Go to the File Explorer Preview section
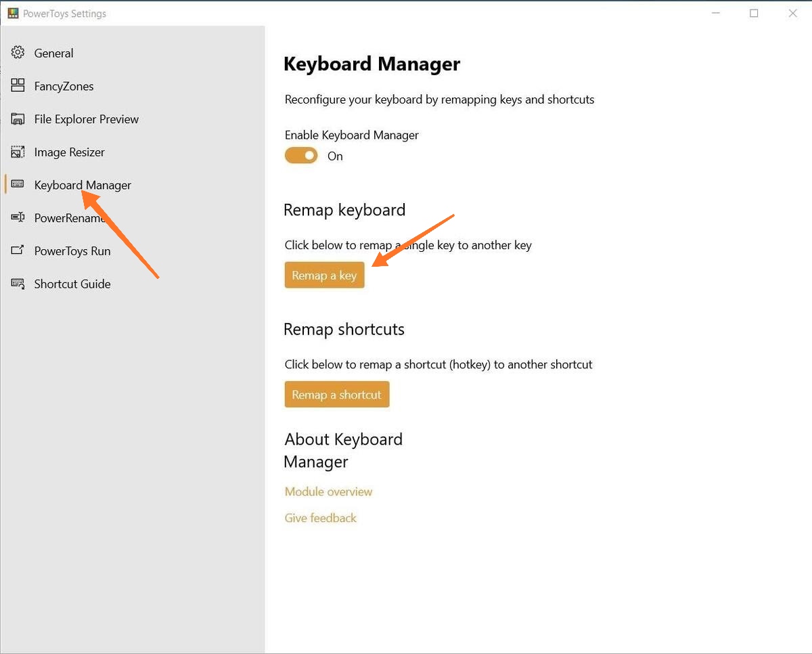Viewport: 812px width, 654px height. (86, 119)
